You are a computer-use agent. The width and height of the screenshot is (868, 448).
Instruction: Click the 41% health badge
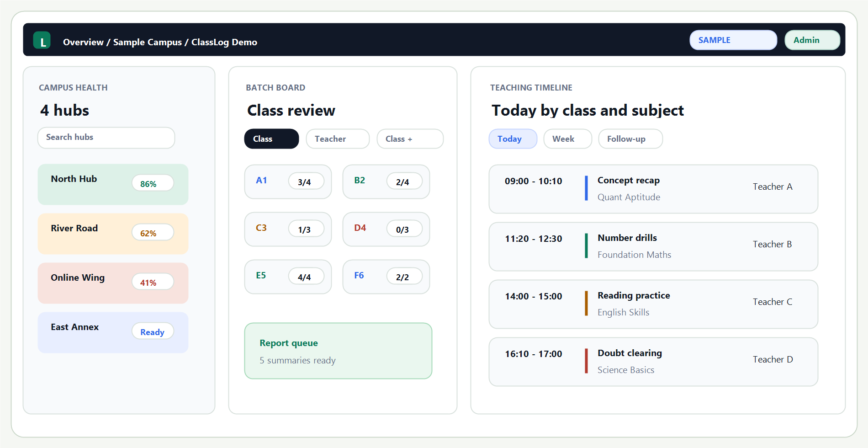point(153,282)
